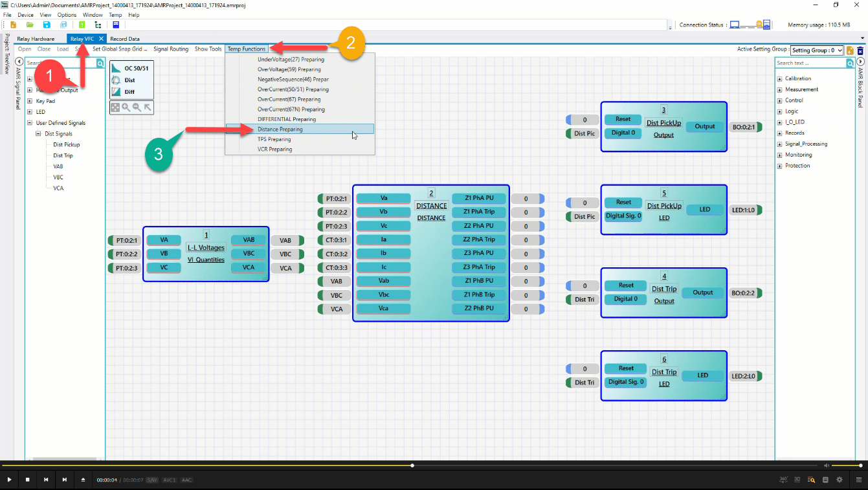
Task: Click the blue save toolbar icon
Action: click(47, 25)
